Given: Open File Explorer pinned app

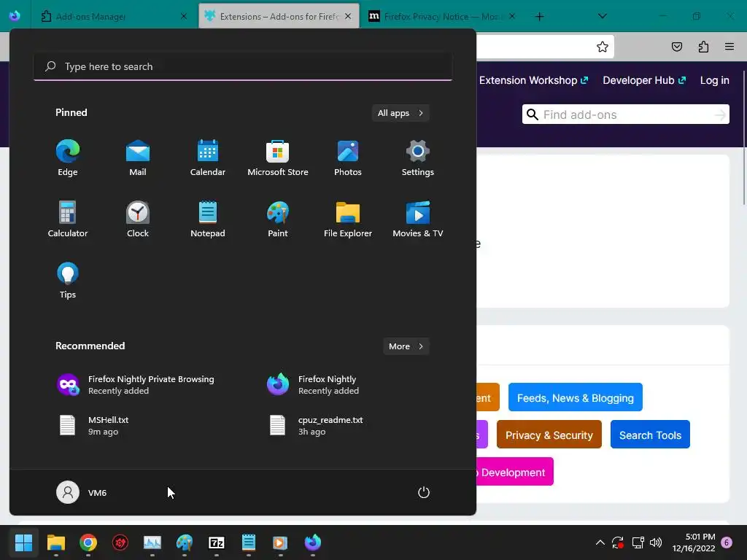Looking at the screenshot, I should 348,219.
